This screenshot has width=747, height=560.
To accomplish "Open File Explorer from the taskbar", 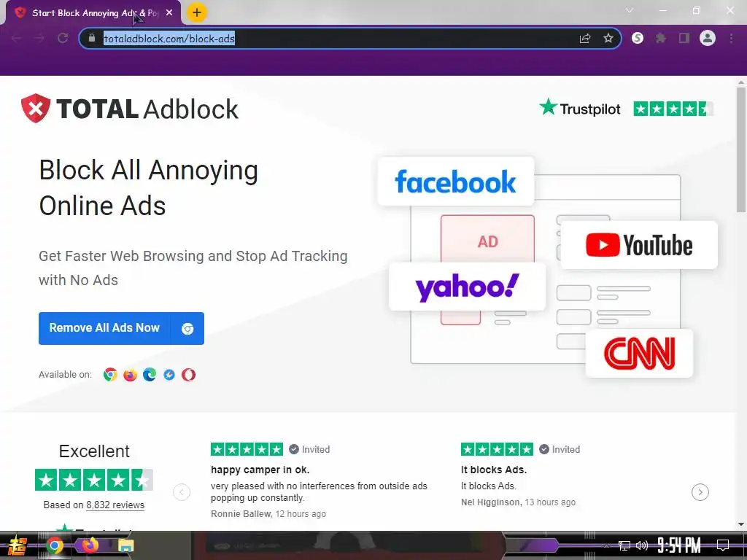I will click(x=125, y=545).
